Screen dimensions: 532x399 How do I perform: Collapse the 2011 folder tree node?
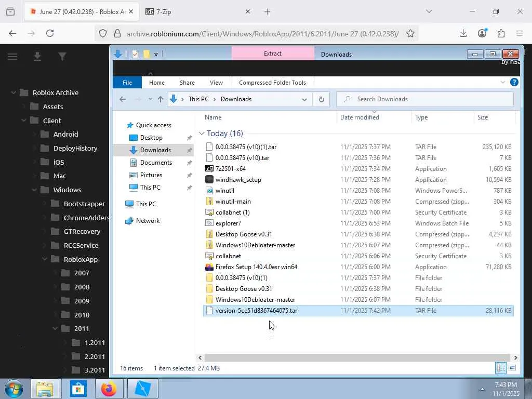(55, 328)
